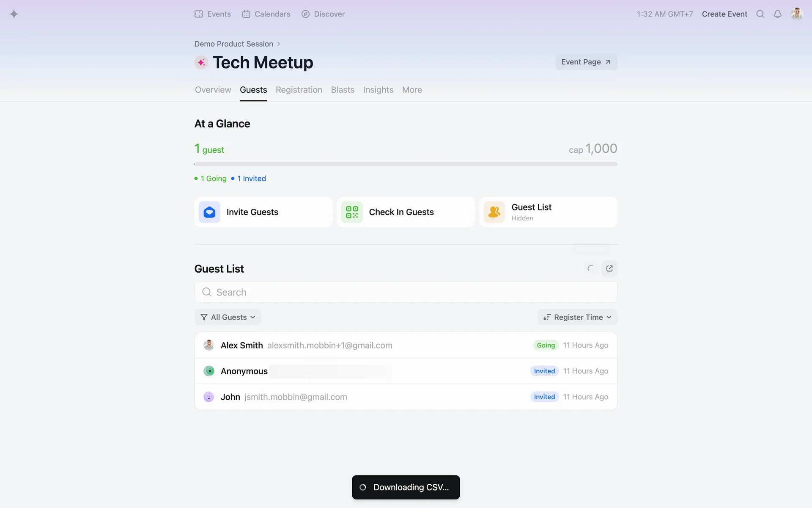Click the Event Page button
The width and height of the screenshot is (812, 508).
point(586,62)
